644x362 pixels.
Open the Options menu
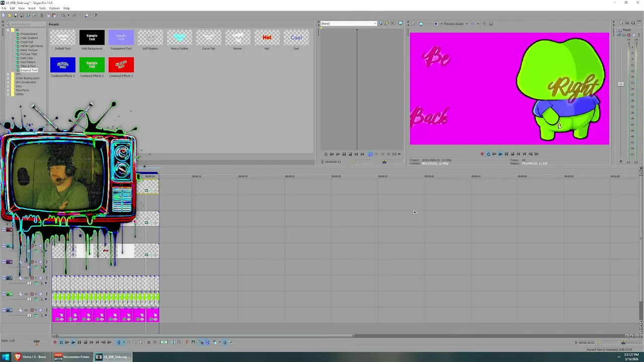[x=54, y=8]
